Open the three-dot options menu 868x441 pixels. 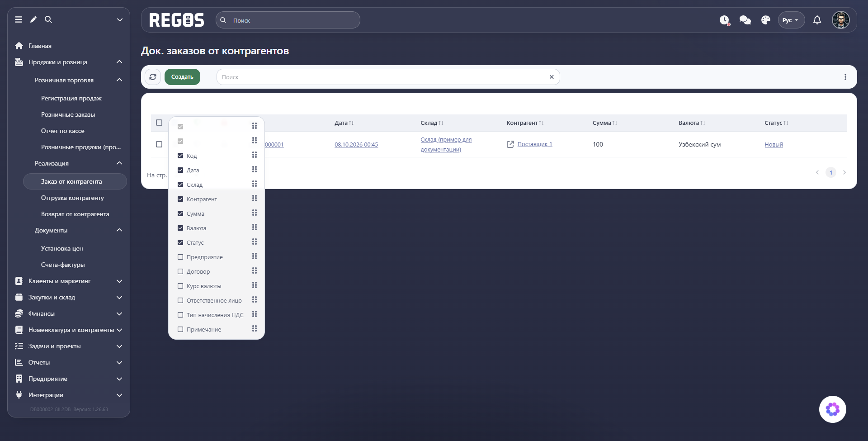pyautogui.click(x=845, y=77)
